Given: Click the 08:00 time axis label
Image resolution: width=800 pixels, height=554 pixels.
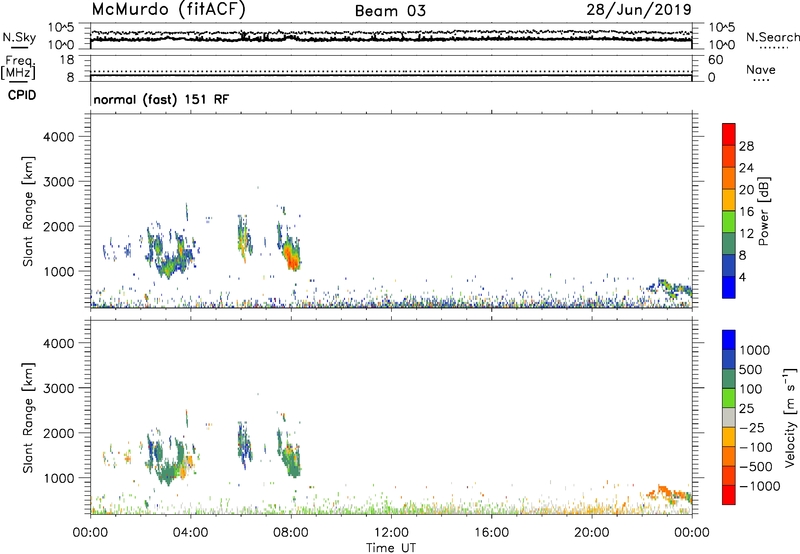Looking at the screenshot, I should point(291,533).
